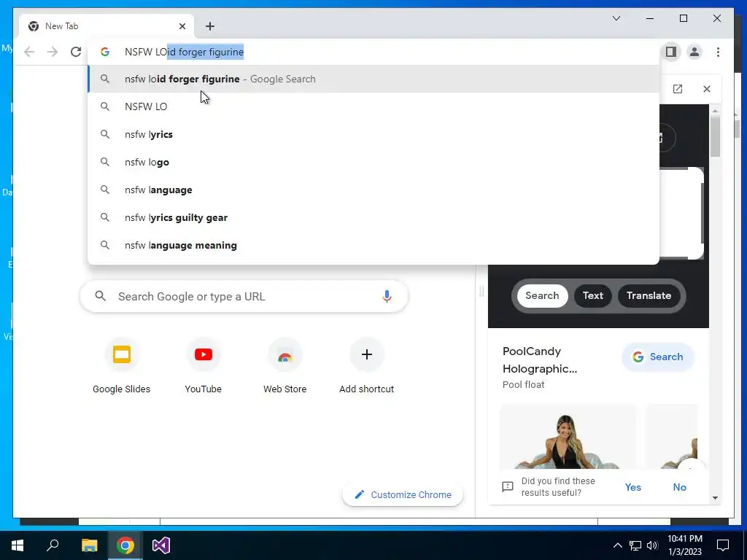
Task: Open taskbar search magnifier
Action: [x=53, y=545]
